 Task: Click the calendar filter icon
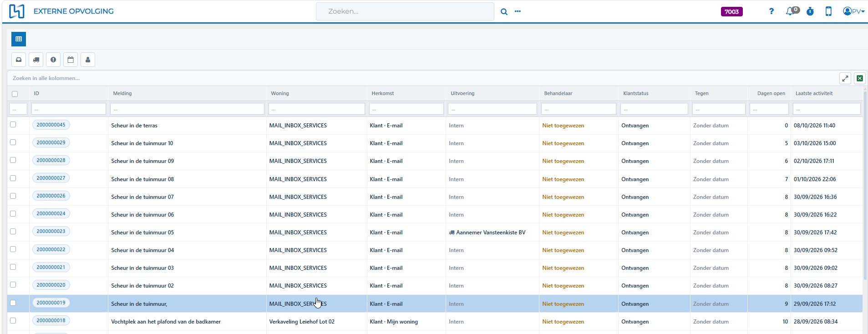click(x=71, y=60)
